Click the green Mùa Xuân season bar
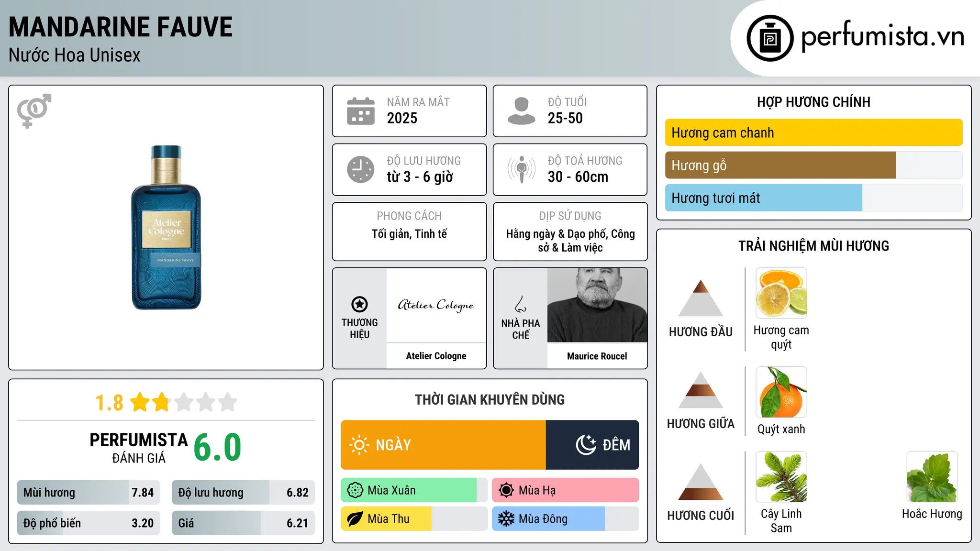 tap(409, 490)
